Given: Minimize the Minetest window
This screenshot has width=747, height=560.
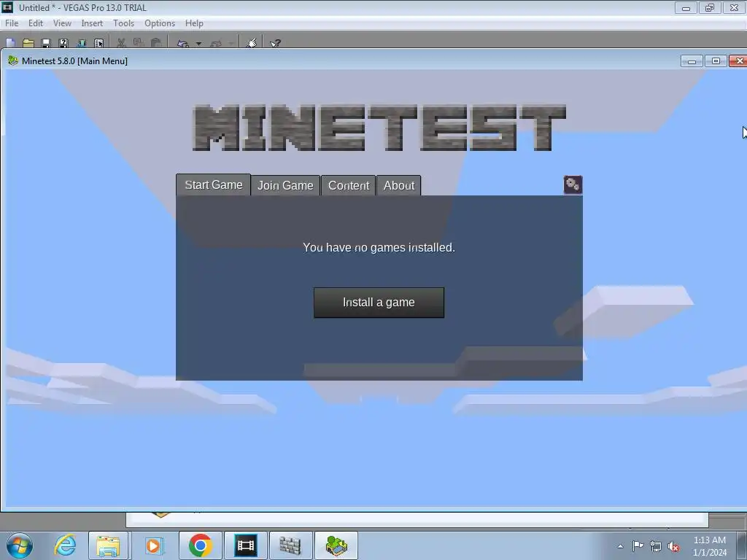Looking at the screenshot, I should (692, 61).
